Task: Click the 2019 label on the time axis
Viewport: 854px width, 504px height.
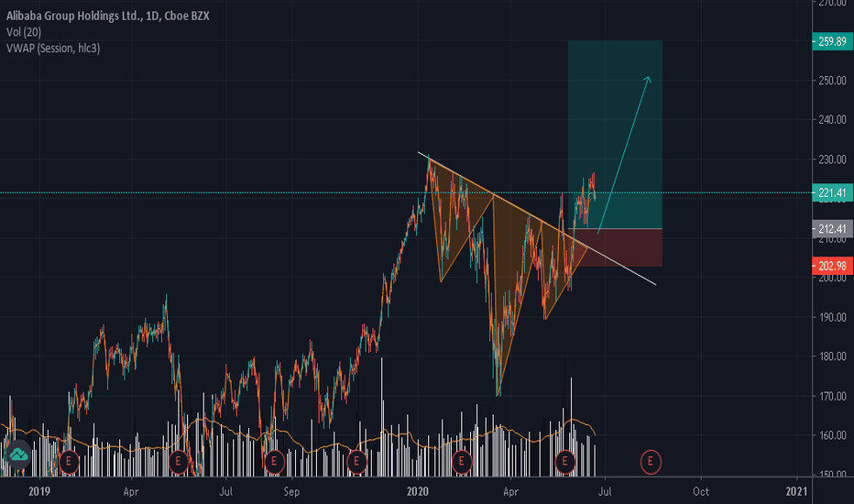Action: [39, 491]
